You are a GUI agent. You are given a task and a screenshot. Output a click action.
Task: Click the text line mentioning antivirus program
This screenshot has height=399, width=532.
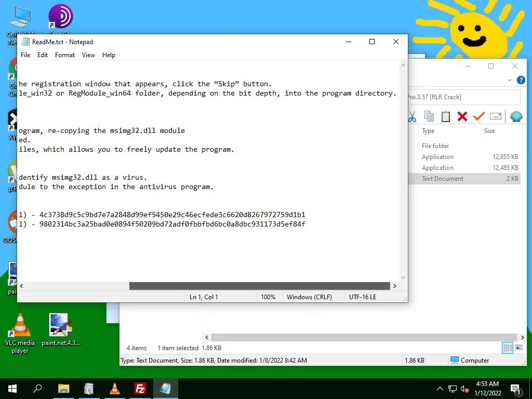pos(116,187)
